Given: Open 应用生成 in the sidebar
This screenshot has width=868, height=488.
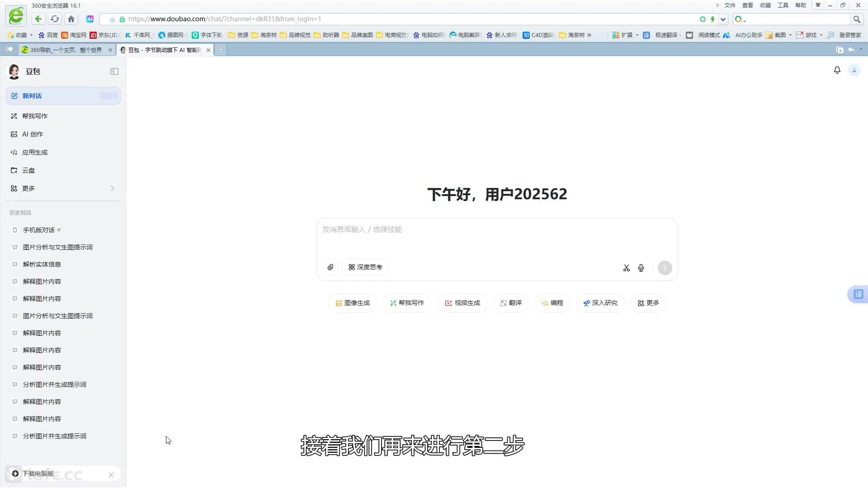Looking at the screenshot, I should [x=63, y=152].
